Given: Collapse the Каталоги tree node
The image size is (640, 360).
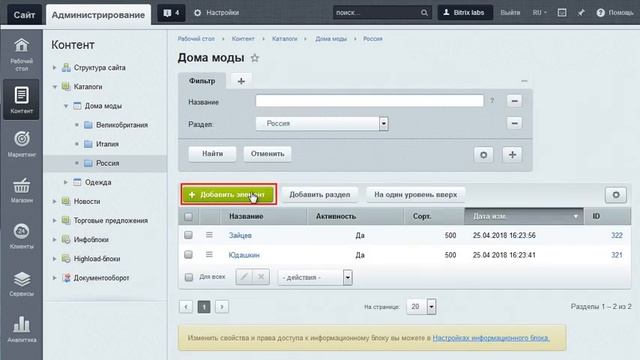Looking at the screenshot, I should [54, 87].
